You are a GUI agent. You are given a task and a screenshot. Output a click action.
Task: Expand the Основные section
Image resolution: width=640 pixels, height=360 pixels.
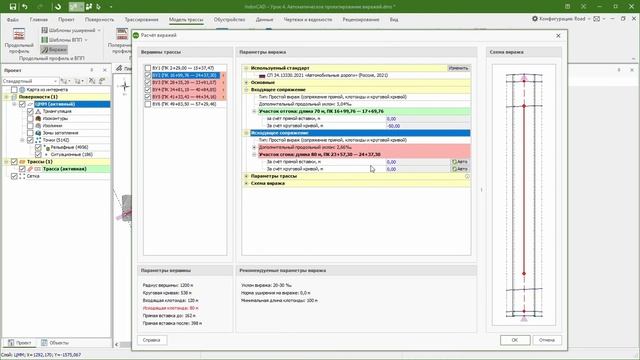tap(246, 82)
